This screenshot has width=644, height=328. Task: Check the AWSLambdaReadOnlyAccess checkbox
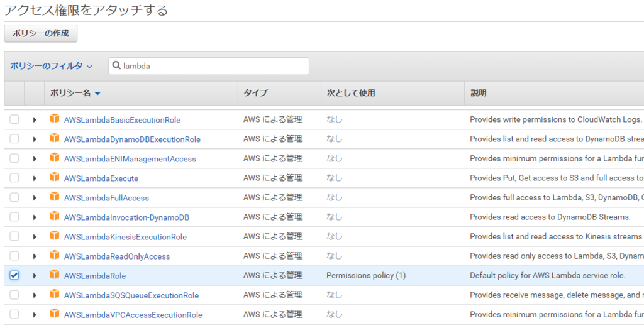[14, 256]
